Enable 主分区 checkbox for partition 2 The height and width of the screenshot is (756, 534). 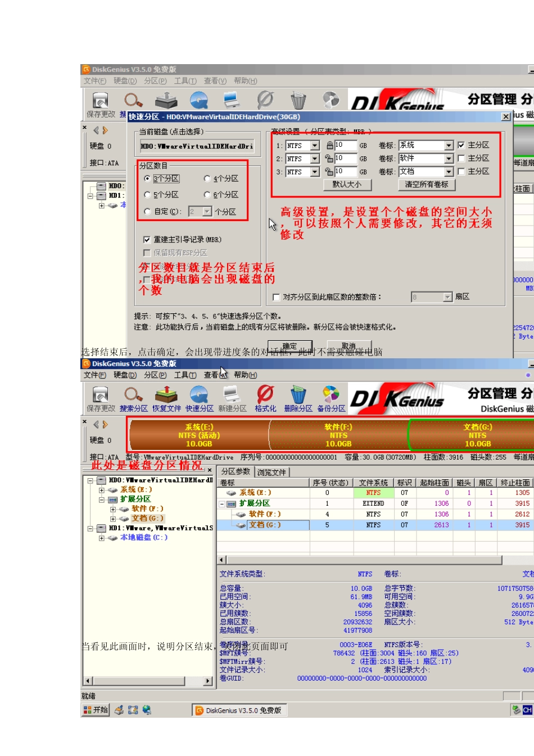point(461,159)
